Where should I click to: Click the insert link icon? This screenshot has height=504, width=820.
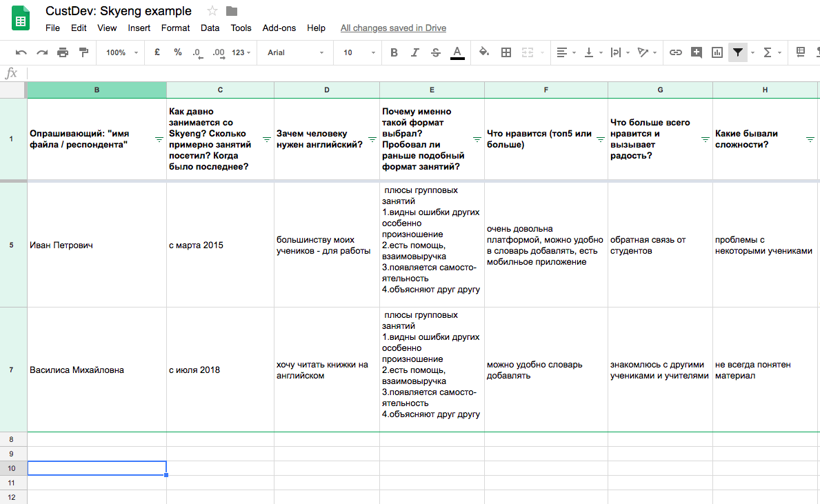coord(676,52)
